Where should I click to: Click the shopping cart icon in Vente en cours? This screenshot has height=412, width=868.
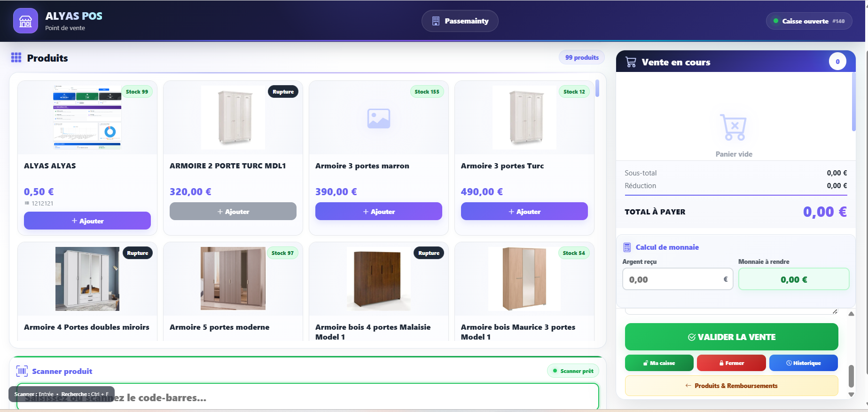[x=631, y=62]
